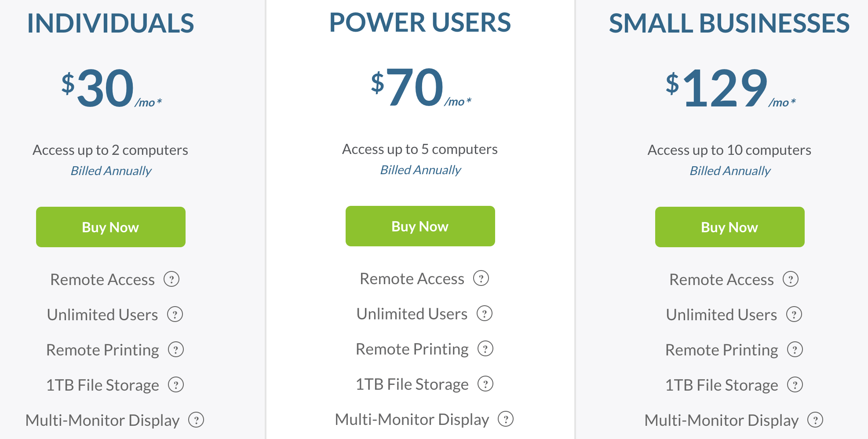The image size is (868, 439).
Task: Show Power Users Multi-Monitor Display help tooltip
Action: point(506,419)
